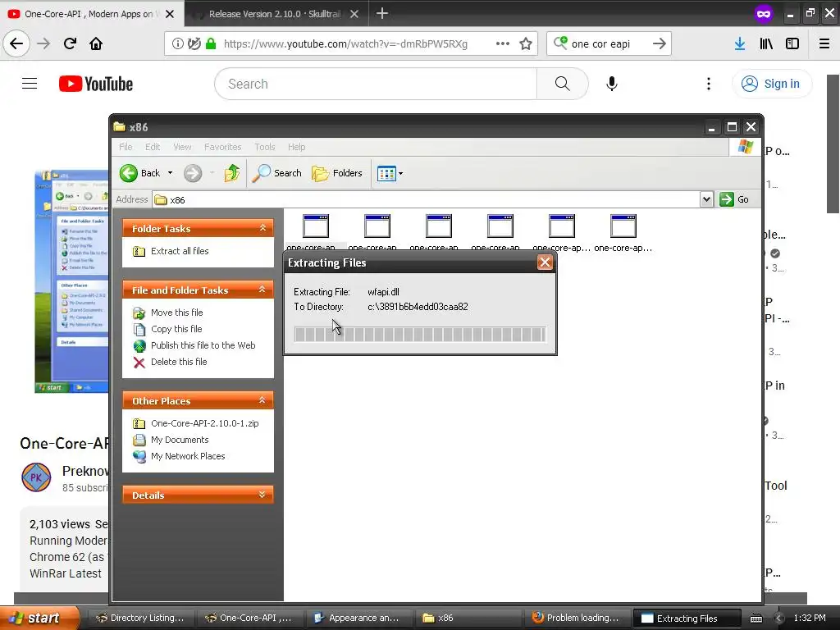Open Views dropdown button
The image size is (840, 630).
coord(390,174)
